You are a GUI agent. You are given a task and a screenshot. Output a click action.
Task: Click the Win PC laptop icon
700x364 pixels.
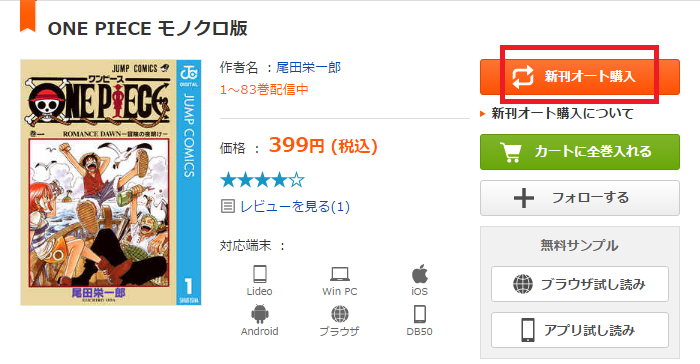pyautogui.click(x=340, y=274)
